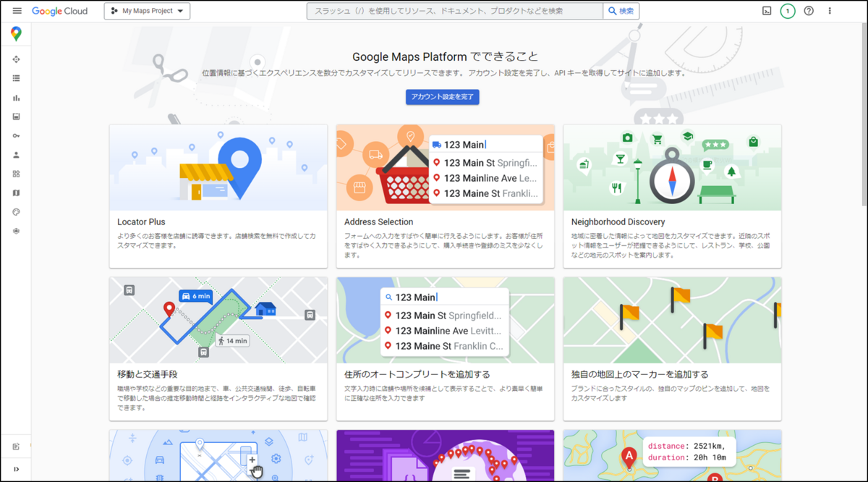Open the credentials key icon

click(x=16, y=136)
